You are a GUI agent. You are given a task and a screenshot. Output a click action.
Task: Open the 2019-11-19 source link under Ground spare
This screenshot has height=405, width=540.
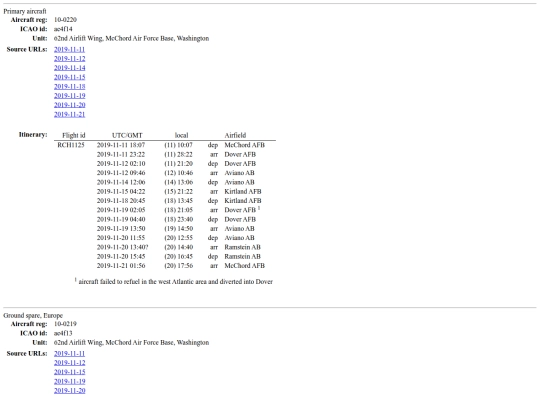(x=69, y=381)
